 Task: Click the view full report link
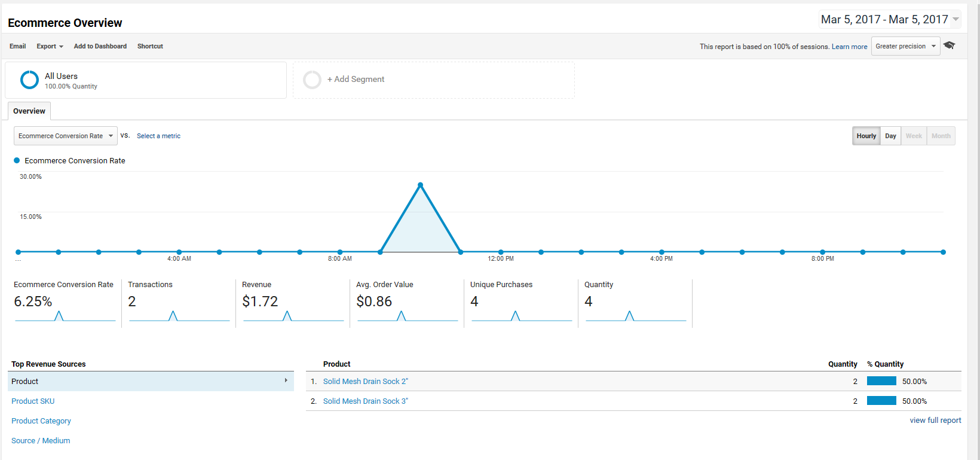(935, 421)
